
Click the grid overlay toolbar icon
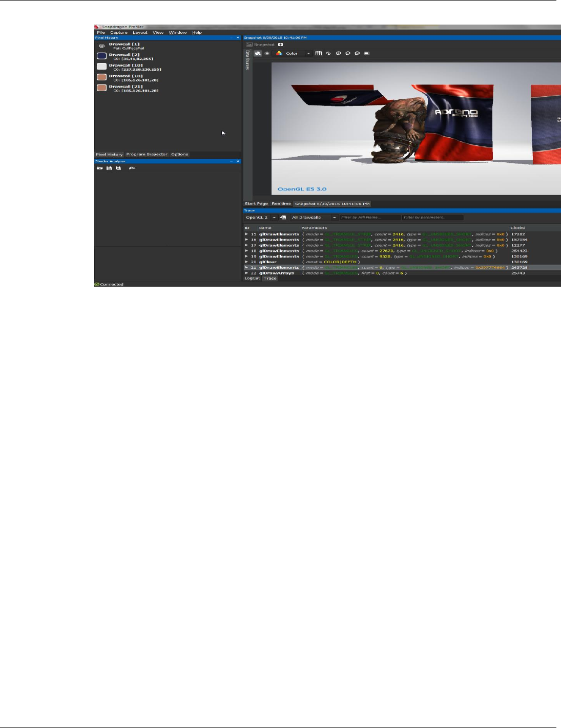point(319,53)
